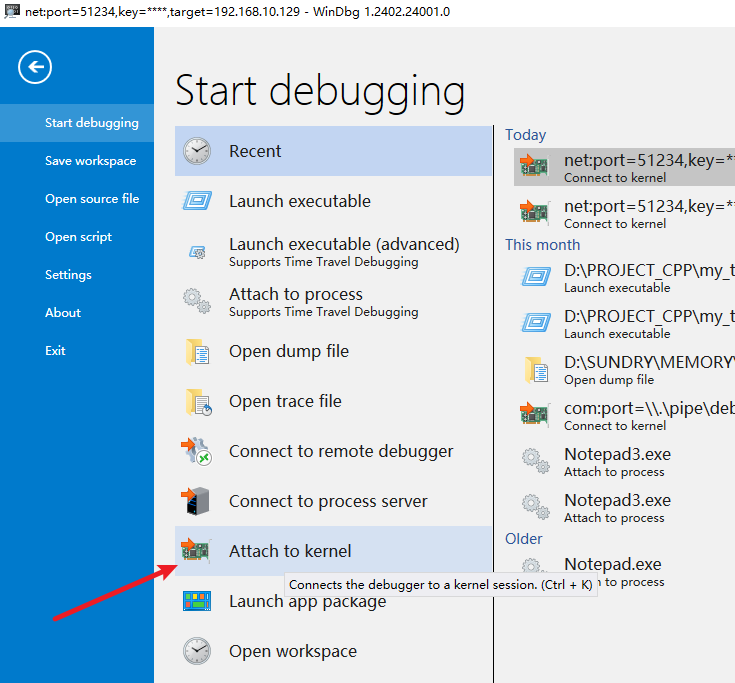The height and width of the screenshot is (683, 735).
Task: Click the Older group heading
Action: point(524,539)
